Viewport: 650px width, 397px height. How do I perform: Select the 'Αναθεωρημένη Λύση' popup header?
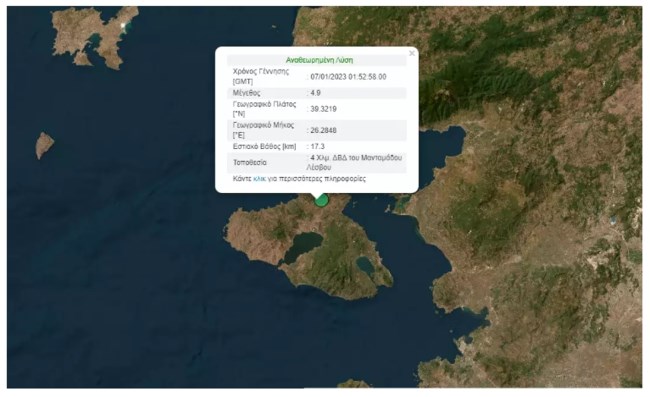[x=319, y=60]
